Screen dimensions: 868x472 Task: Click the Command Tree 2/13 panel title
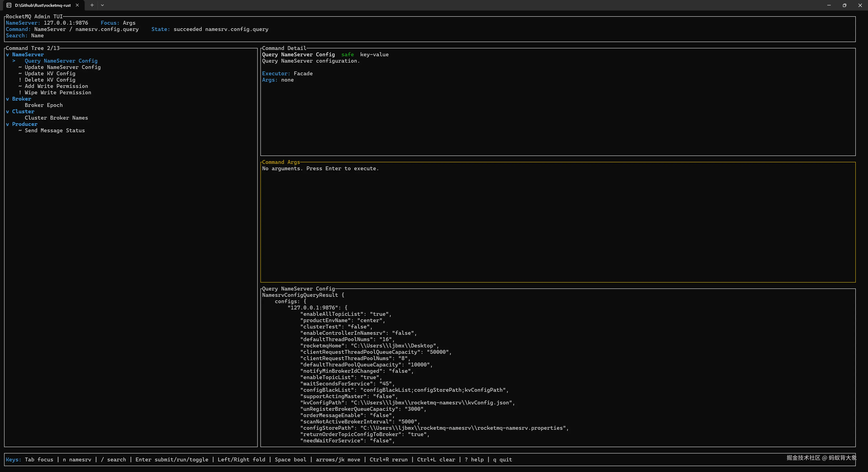[x=33, y=48]
